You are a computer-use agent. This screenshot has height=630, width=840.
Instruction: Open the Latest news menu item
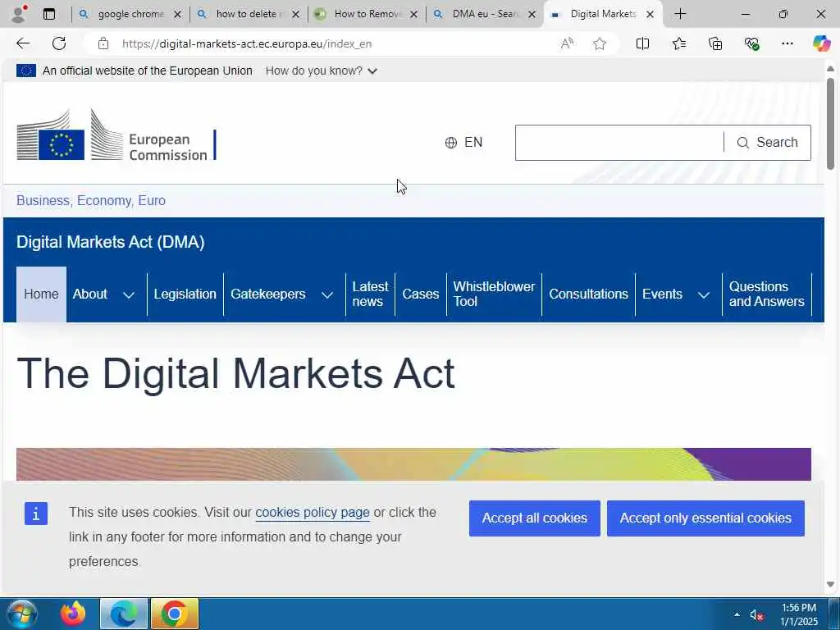tap(370, 294)
